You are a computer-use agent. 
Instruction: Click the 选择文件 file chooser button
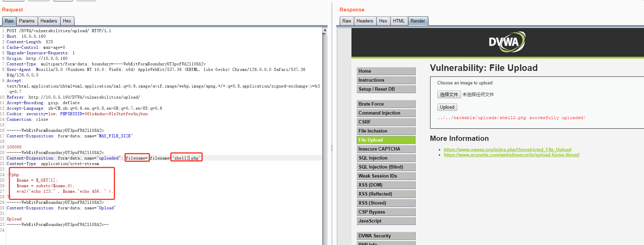(x=449, y=94)
